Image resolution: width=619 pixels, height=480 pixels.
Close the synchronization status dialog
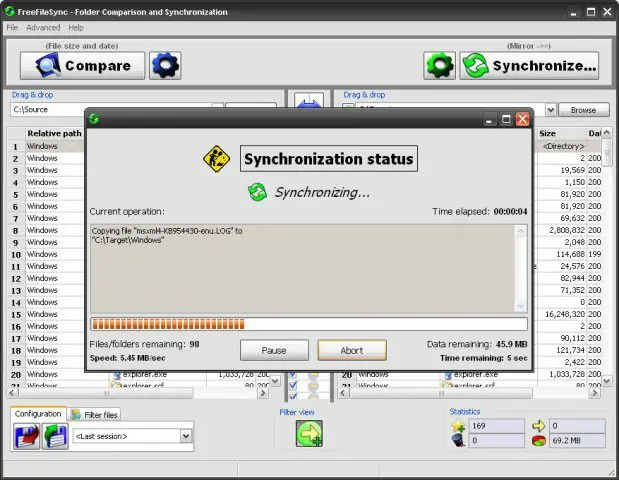tap(522, 119)
